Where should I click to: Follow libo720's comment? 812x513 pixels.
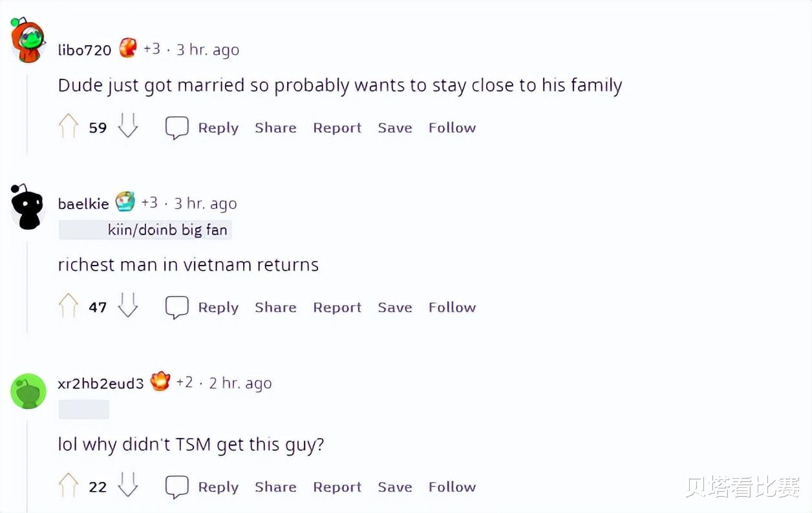pos(452,128)
